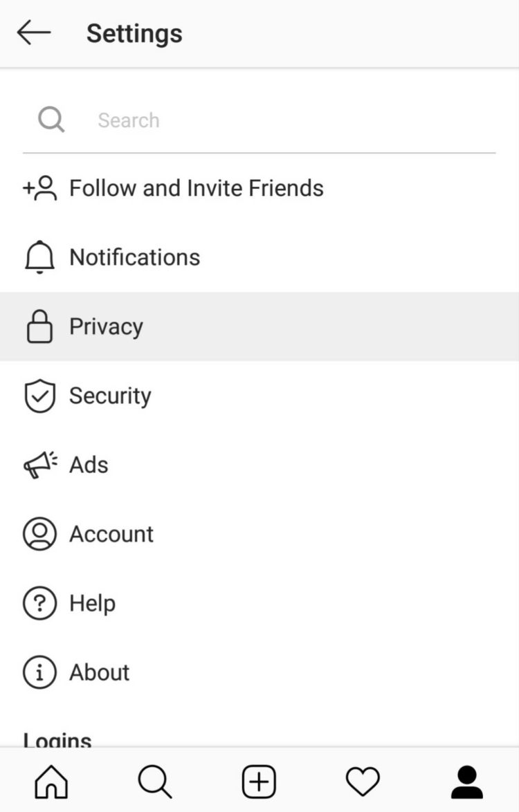The height and width of the screenshot is (812, 519).
Task: Open the Notifications settings
Action: pos(135,257)
